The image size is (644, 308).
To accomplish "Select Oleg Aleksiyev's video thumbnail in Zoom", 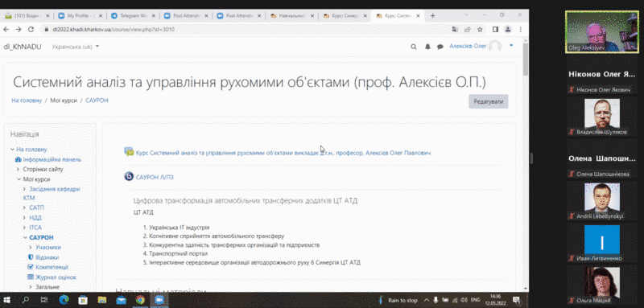I will tap(601, 31).
